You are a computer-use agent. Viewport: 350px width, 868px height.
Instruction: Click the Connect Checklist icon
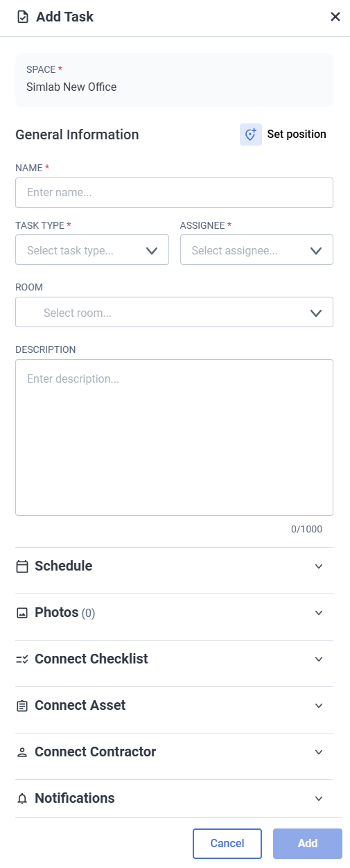coord(22,659)
